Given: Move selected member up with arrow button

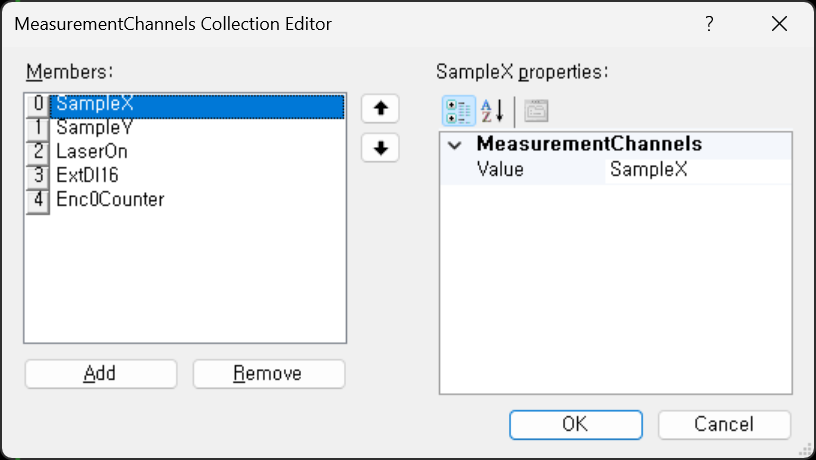Looking at the screenshot, I should coord(380,108).
